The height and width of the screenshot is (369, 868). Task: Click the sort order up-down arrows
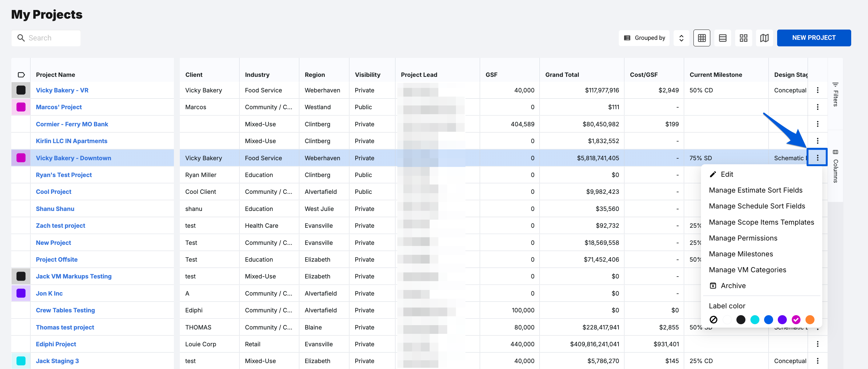(681, 38)
